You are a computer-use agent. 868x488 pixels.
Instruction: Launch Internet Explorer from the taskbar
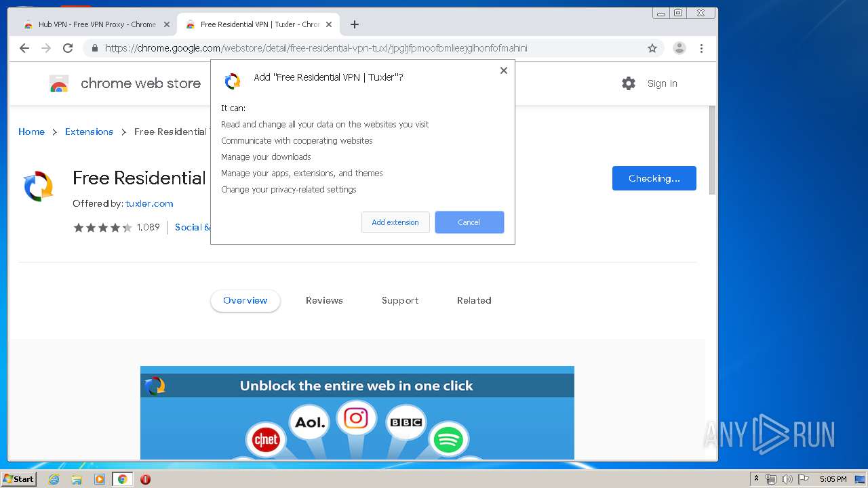click(54, 479)
